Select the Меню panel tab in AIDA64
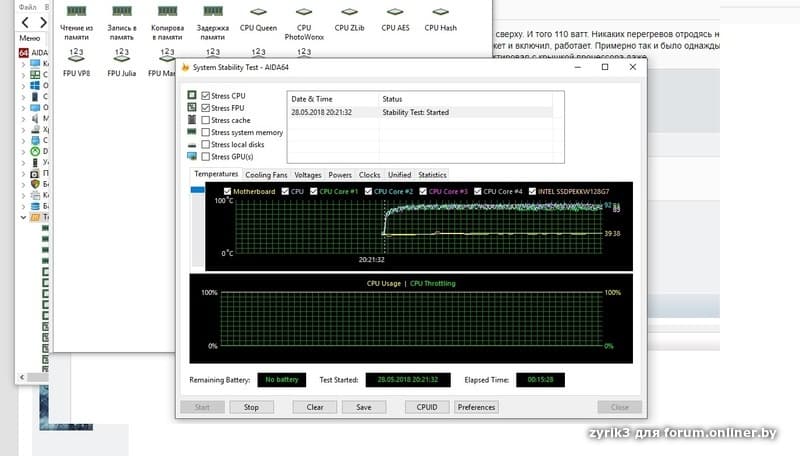The image size is (800, 456). (30, 38)
